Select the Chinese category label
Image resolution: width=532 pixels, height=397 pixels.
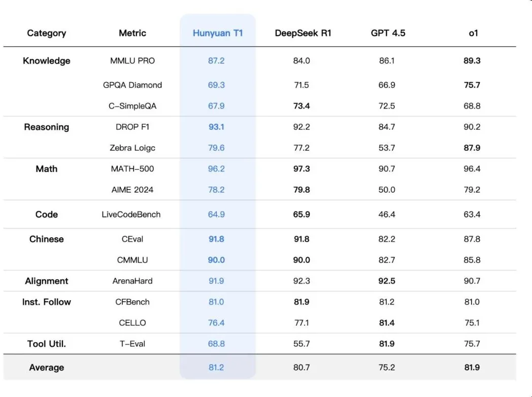[47, 239]
